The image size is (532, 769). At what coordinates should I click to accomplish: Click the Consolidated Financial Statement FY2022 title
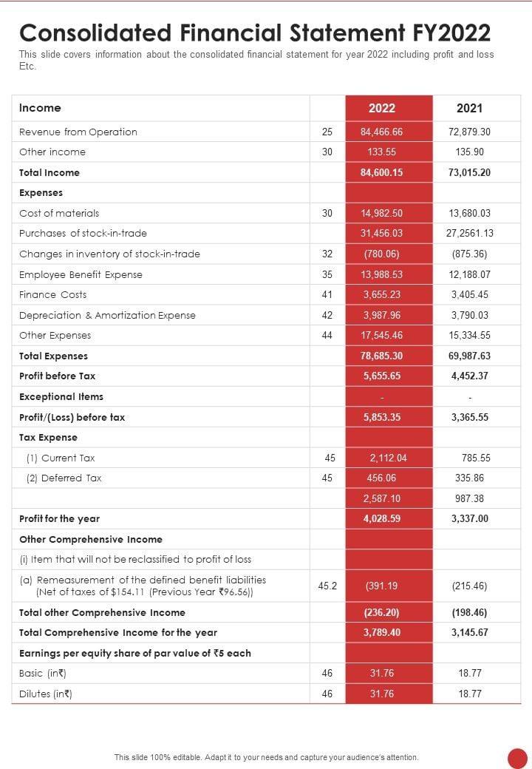pos(255,33)
